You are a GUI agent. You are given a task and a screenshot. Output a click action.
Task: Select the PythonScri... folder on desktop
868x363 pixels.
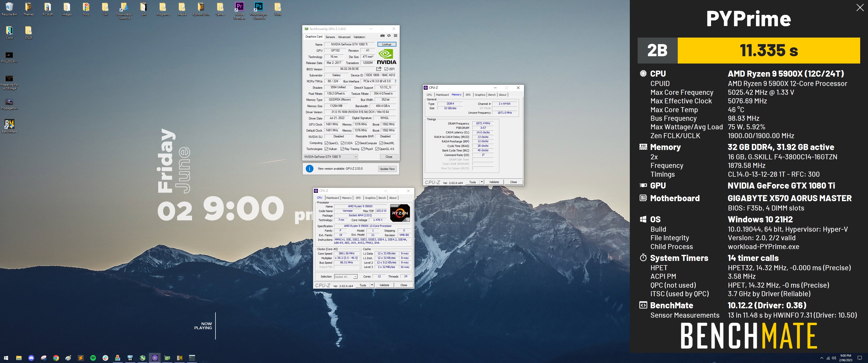(x=201, y=9)
